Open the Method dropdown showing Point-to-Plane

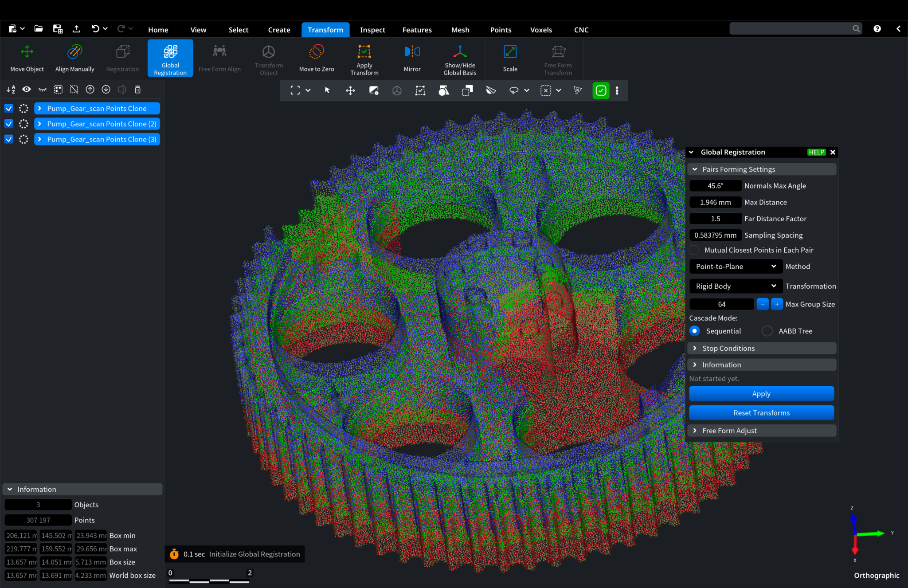[x=735, y=266]
